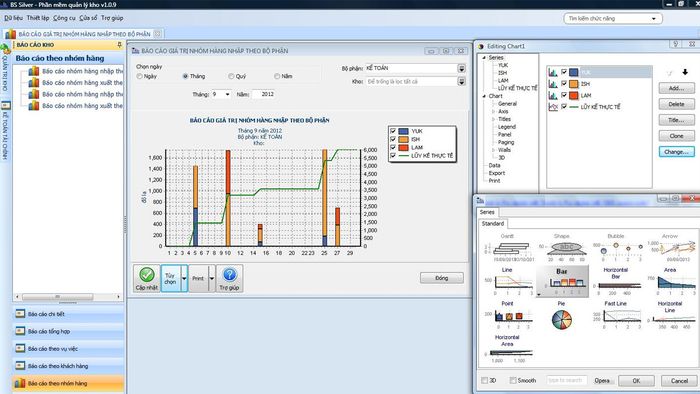
Task: Click the move series down arrow
Action: [685, 72]
